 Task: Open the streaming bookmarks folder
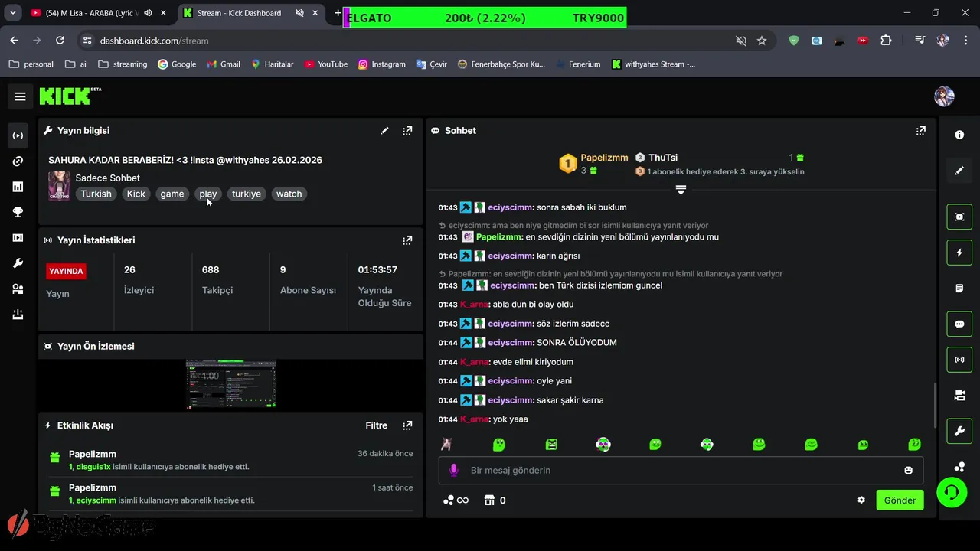tap(122, 64)
